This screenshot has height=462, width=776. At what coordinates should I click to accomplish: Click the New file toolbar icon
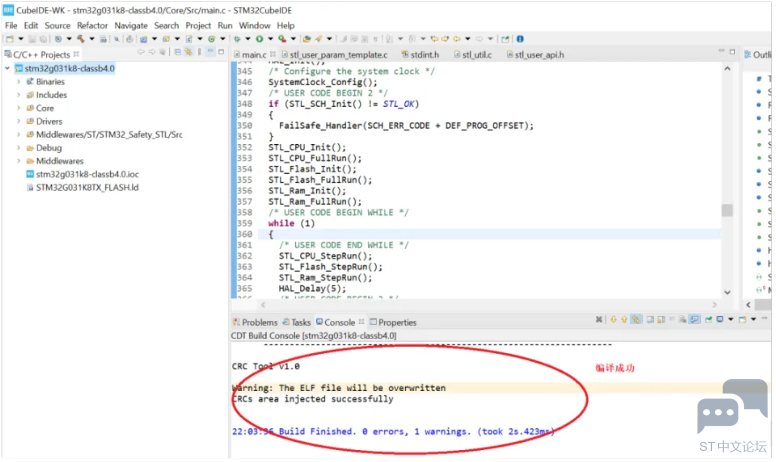(10, 39)
